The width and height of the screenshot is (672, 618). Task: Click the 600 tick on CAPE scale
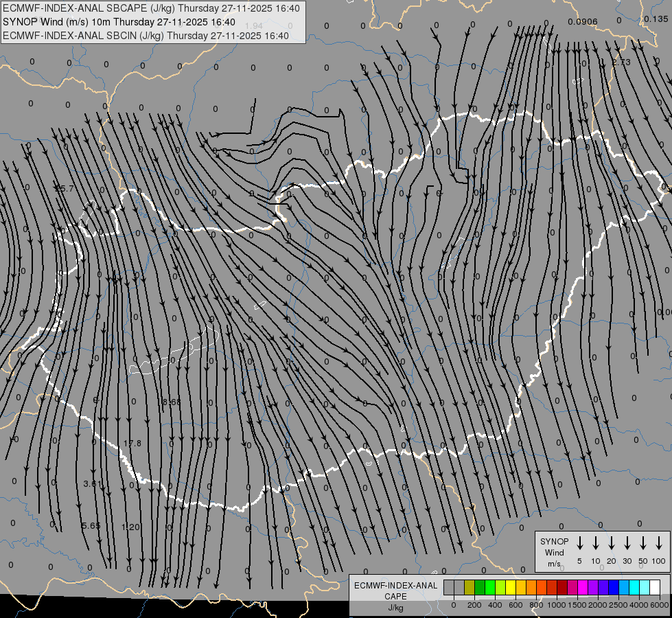tap(515, 605)
